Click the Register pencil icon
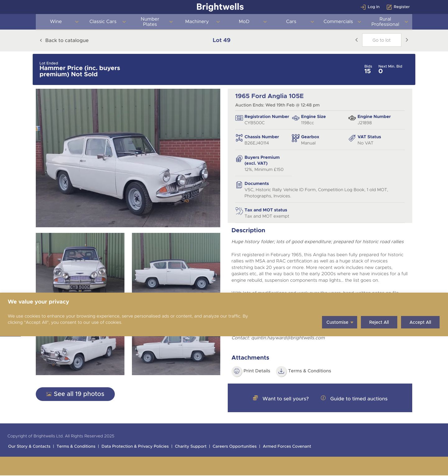Viewport: 448px width, 476px height. 389,7
